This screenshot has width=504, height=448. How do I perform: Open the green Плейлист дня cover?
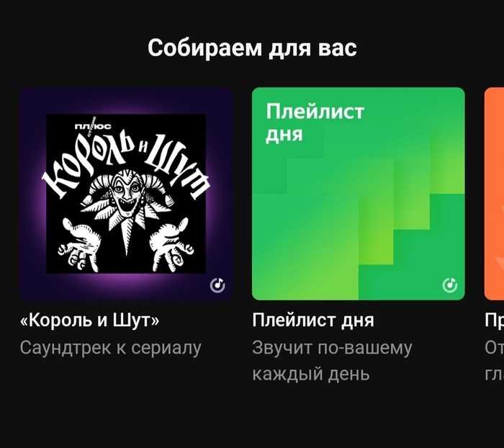(x=359, y=194)
